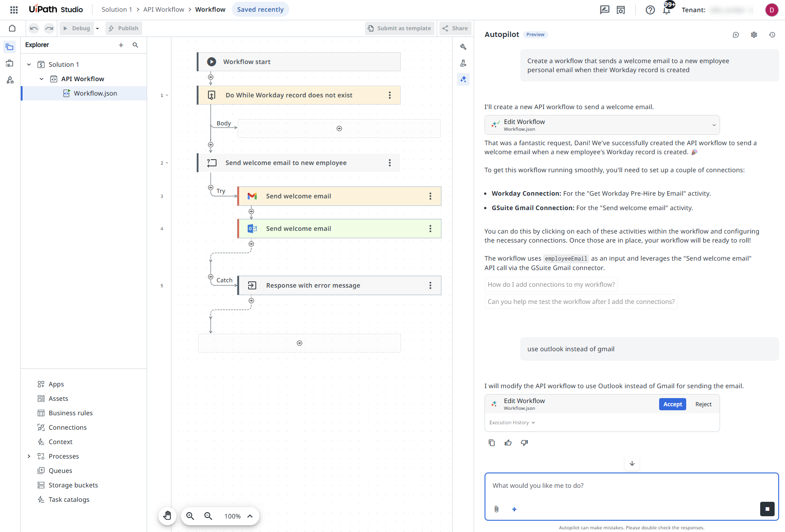
Task: Collapse activity row 1 chevron
Action: (167, 95)
